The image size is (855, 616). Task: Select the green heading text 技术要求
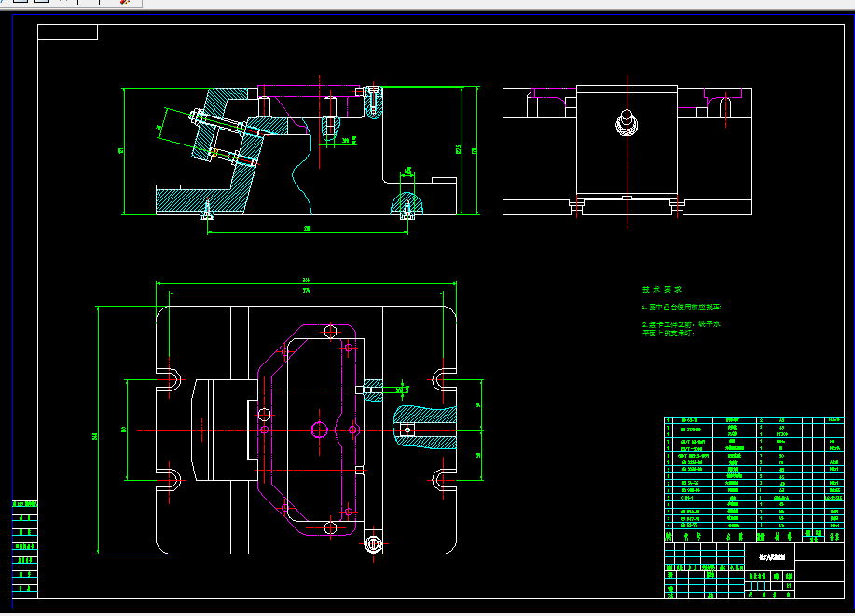[661, 290]
